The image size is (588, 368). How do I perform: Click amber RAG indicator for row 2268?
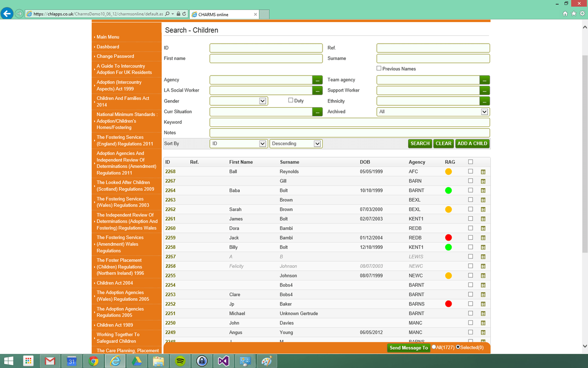[x=448, y=172]
